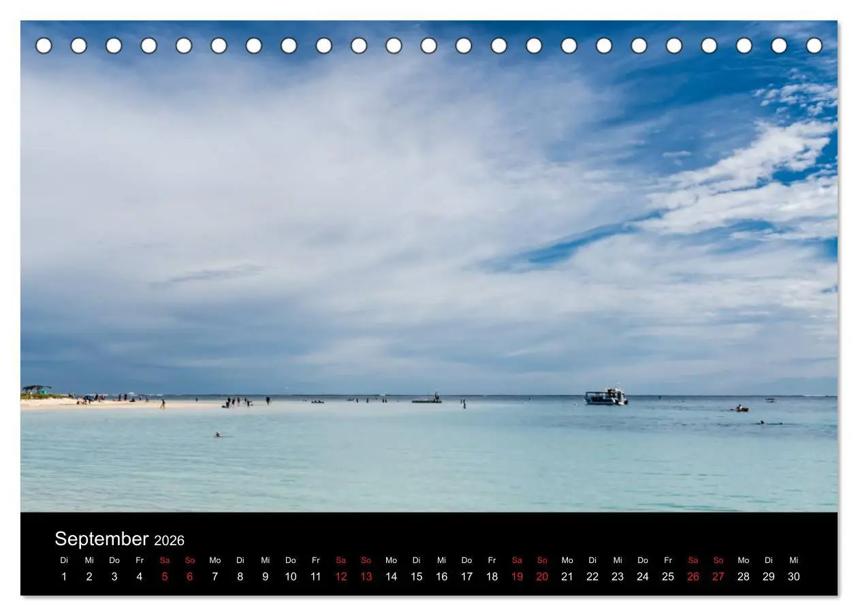Screen dimensions: 858x616
Task: Select date 18 in the calendar strip
Action: (x=492, y=577)
